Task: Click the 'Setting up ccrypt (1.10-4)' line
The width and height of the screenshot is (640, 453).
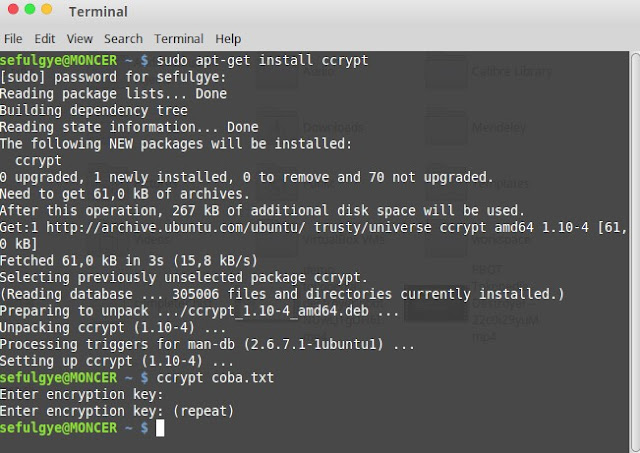Action: [x=117, y=361]
